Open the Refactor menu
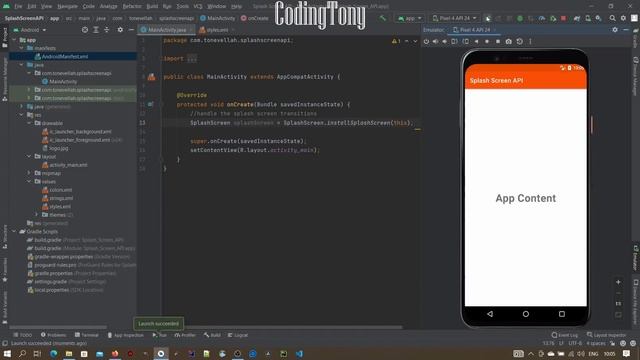Image resolution: width=640 pixels, height=360 pixels. click(x=132, y=7)
